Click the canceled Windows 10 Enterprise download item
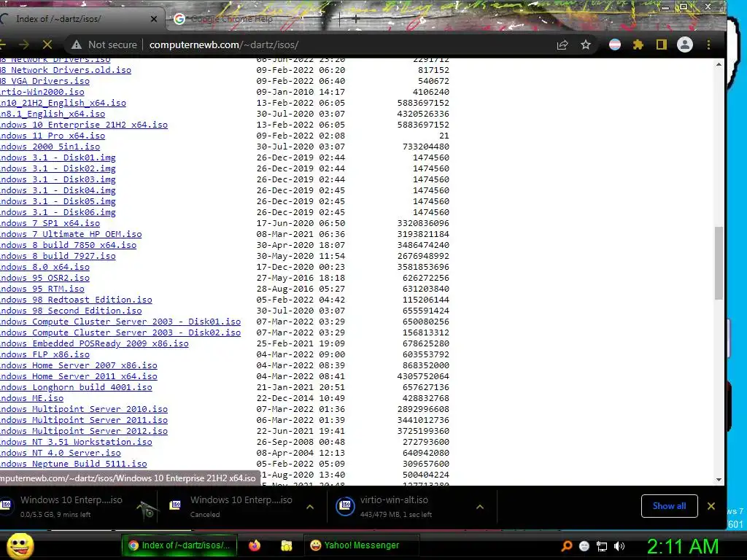 (x=233, y=506)
